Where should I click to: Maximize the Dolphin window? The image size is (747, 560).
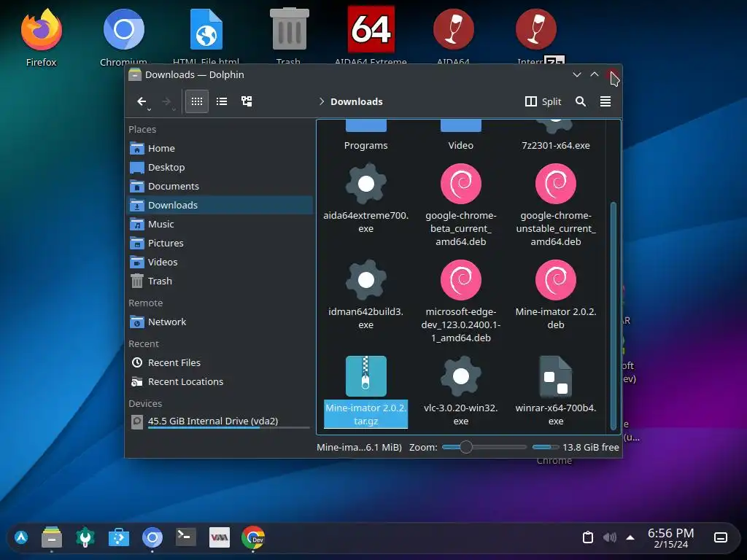(594, 75)
